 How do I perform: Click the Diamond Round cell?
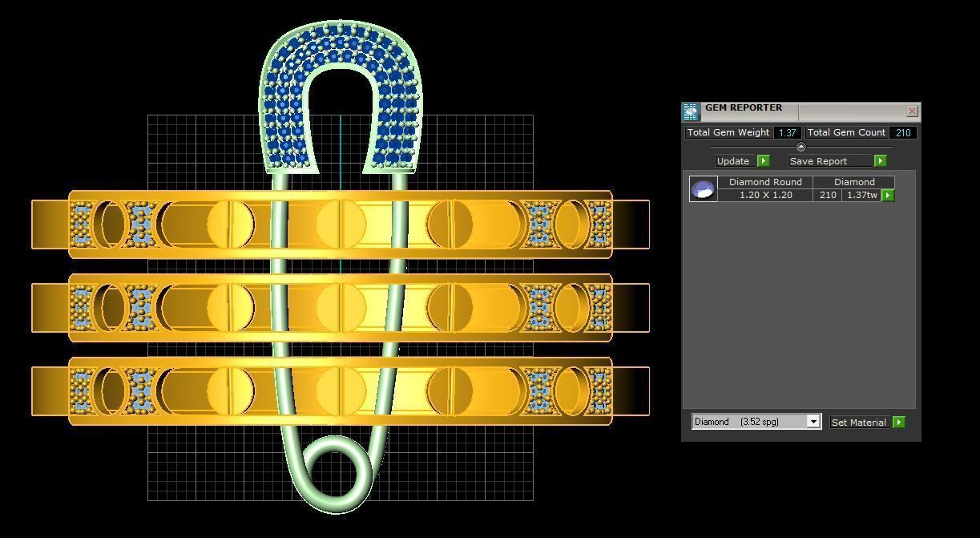click(765, 182)
